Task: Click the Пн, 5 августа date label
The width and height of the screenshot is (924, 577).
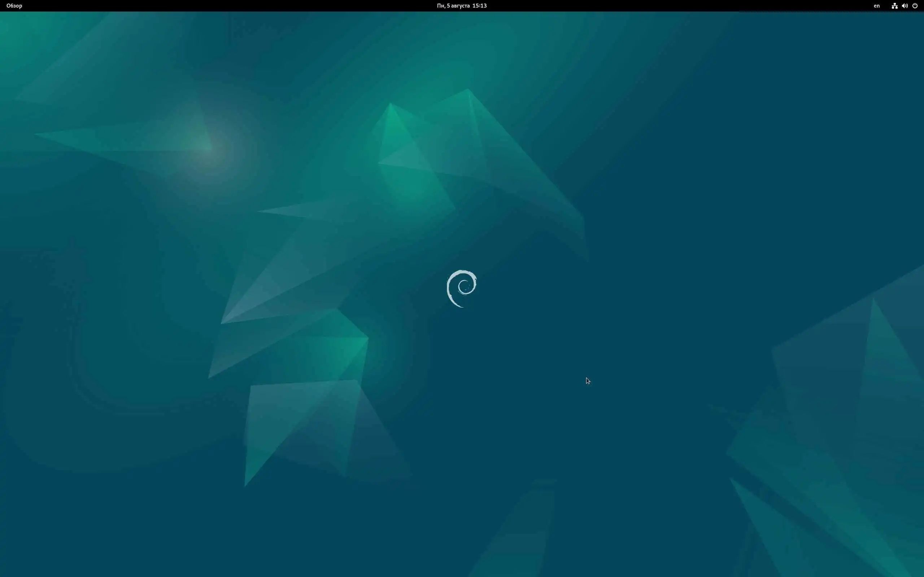Action: (x=453, y=6)
